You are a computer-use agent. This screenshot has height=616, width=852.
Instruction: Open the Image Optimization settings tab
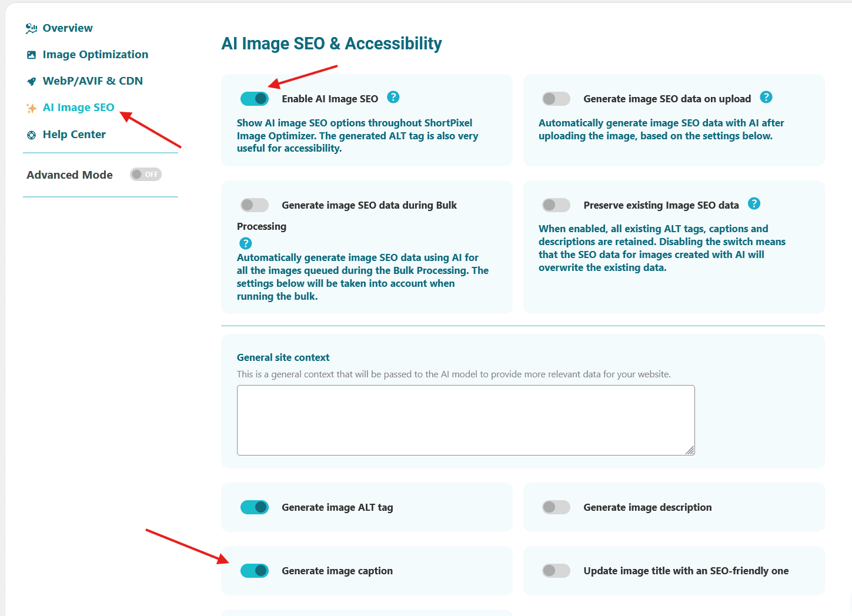95,55
